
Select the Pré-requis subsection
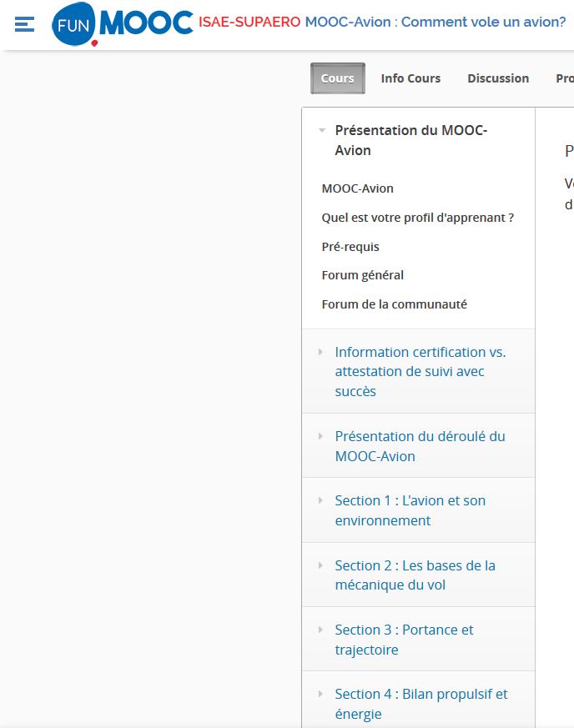[x=350, y=247]
